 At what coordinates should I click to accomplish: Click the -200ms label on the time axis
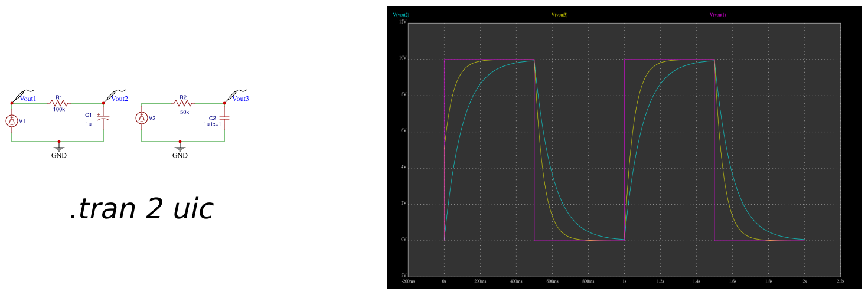click(408, 282)
